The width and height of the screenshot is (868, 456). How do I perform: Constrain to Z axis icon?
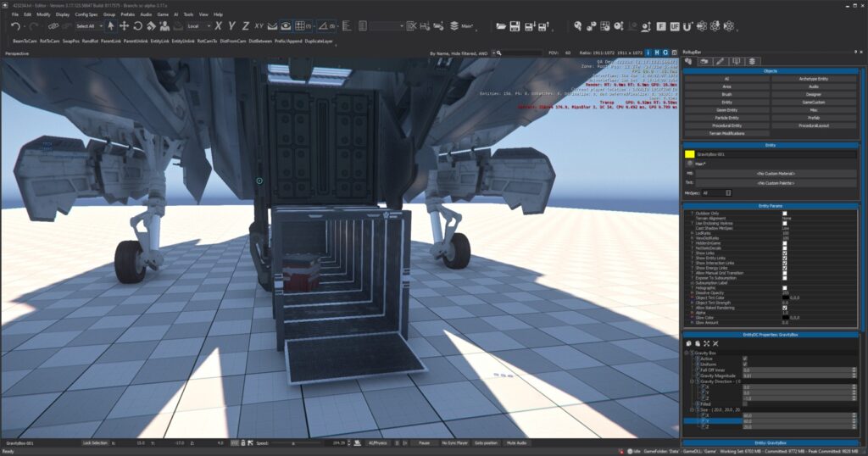[x=246, y=26]
